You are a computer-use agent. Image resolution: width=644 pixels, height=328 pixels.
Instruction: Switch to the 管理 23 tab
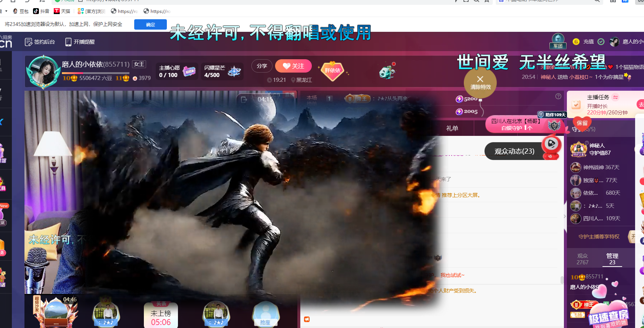[x=612, y=259]
